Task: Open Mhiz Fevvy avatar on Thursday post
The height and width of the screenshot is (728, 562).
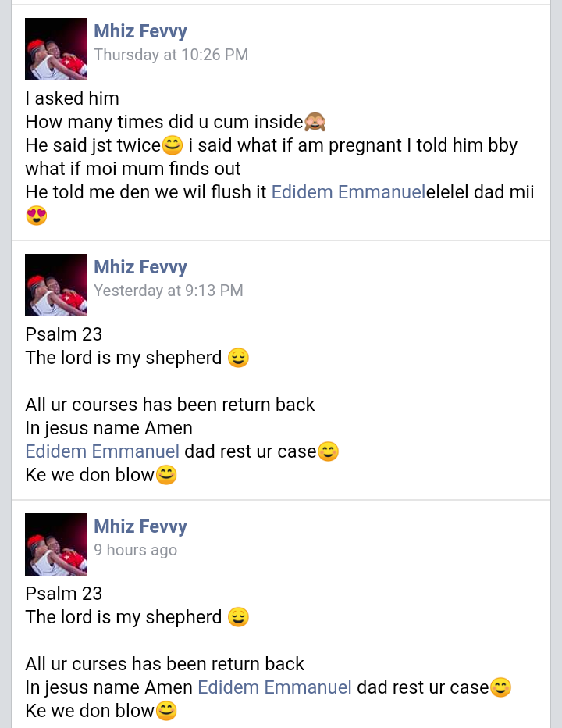Action: point(56,48)
